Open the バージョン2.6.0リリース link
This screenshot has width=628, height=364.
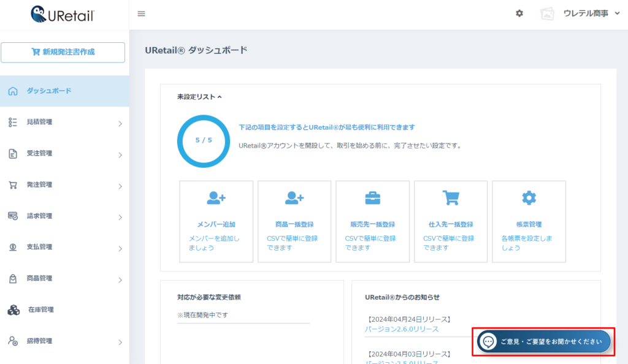tap(402, 329)
